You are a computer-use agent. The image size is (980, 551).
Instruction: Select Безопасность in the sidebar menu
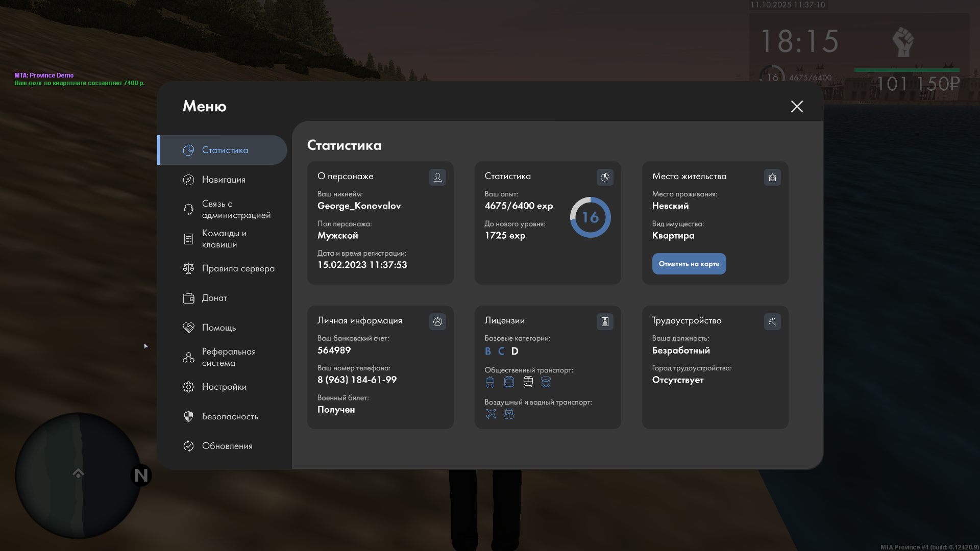tap(230, 416)
